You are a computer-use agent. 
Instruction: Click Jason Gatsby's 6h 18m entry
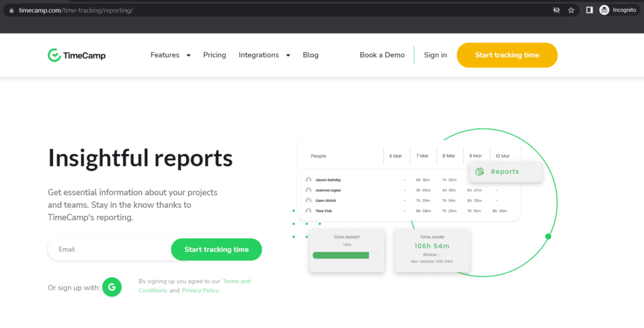(x=423, y=180)
